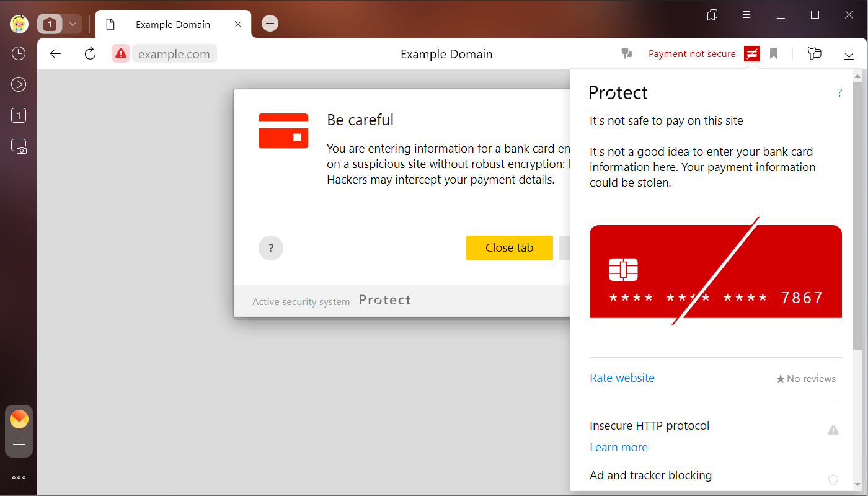The image size is (868, 496).
Task: Open the three-dots more menu in sidebar
Action: tap(19, 478)
